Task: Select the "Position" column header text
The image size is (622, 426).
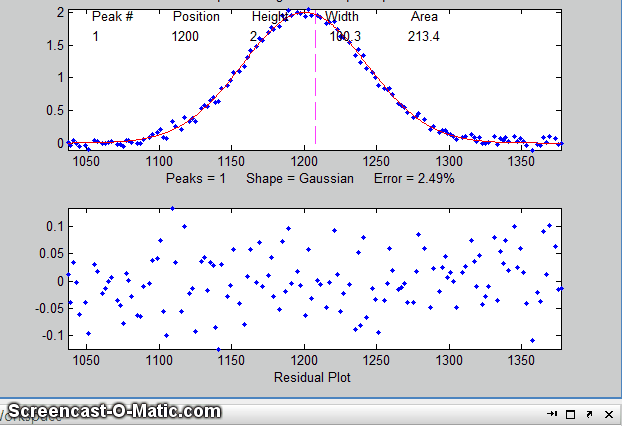Action: [x=196, y=17]
